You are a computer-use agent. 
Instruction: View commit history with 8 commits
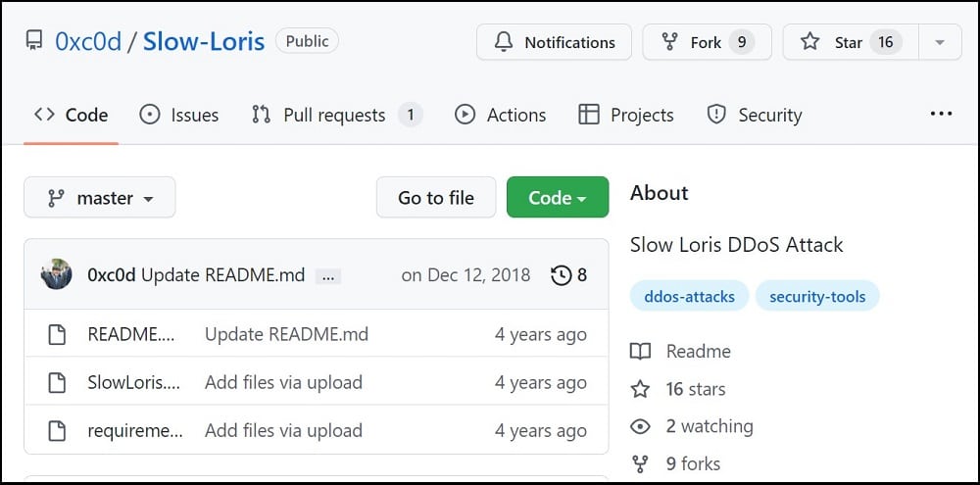(x=569, y=275)
